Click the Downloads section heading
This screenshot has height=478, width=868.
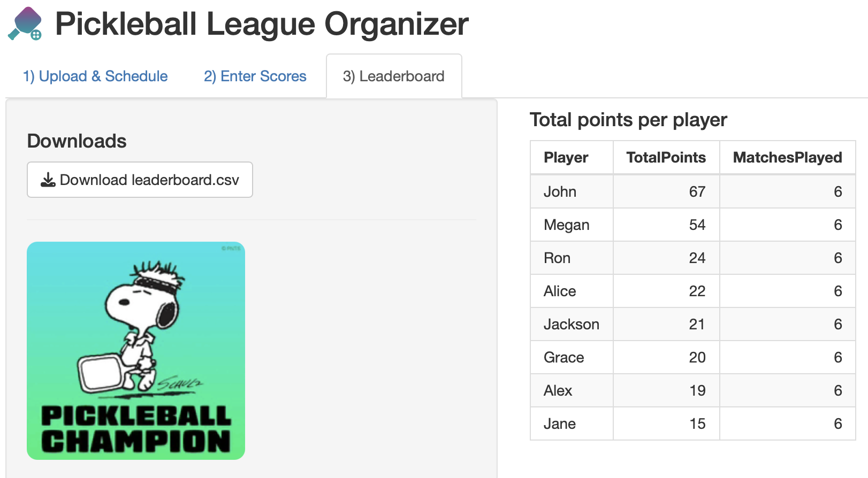coord(76,141)
